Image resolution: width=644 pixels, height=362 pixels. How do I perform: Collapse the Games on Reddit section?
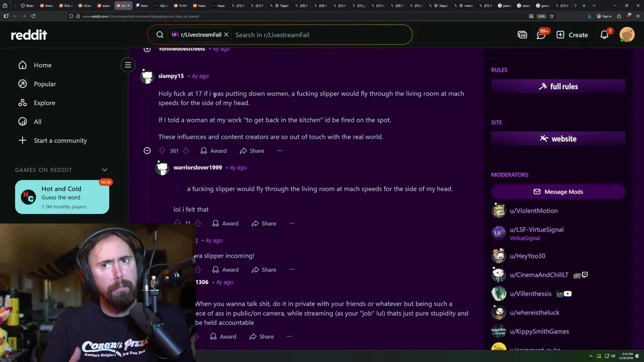[105, 170]
